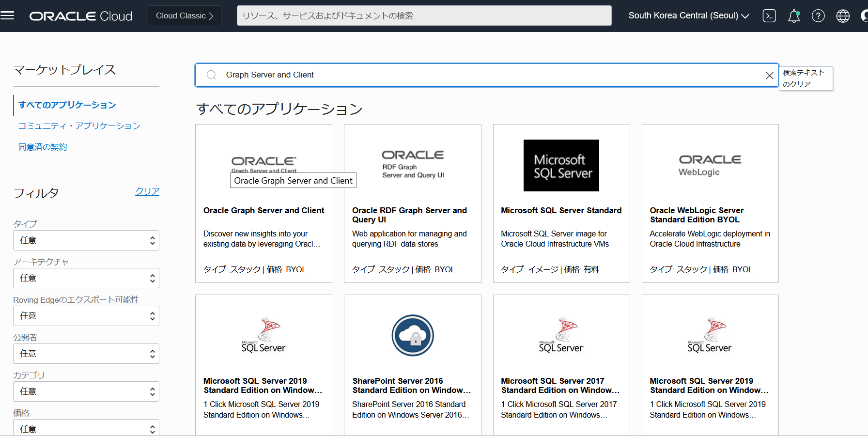
Task: Click 'タイプ: イメージ | 価格: 有料' text
Action: click(x=550, y=269)
